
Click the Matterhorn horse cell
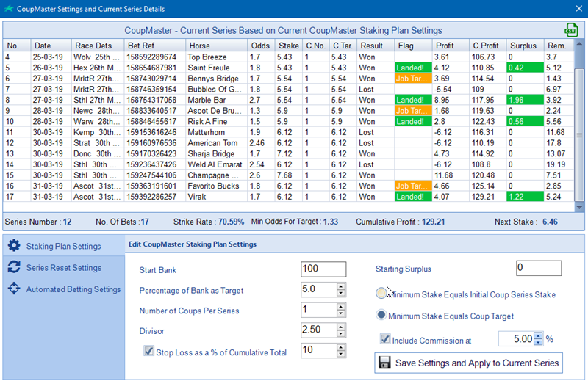[x=216, y=132]
